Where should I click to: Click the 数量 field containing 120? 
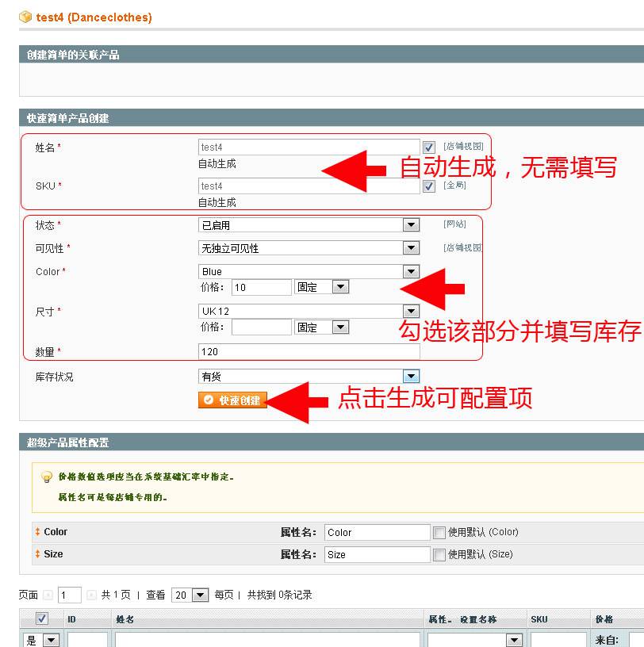[309, 351]
